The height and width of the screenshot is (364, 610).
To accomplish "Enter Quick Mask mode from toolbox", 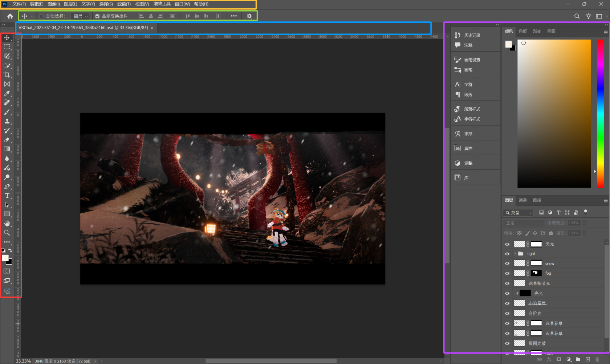I will tap(7, 271).
